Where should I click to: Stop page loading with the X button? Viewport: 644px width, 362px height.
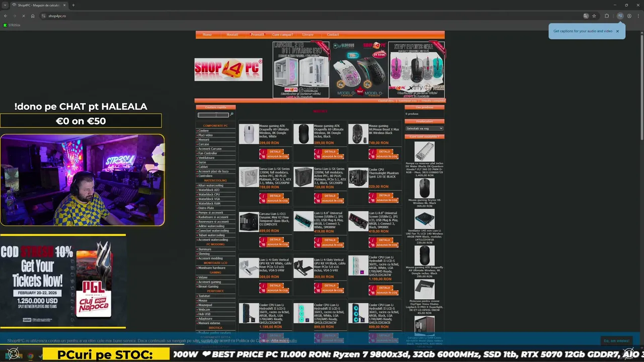pos(23,16)
